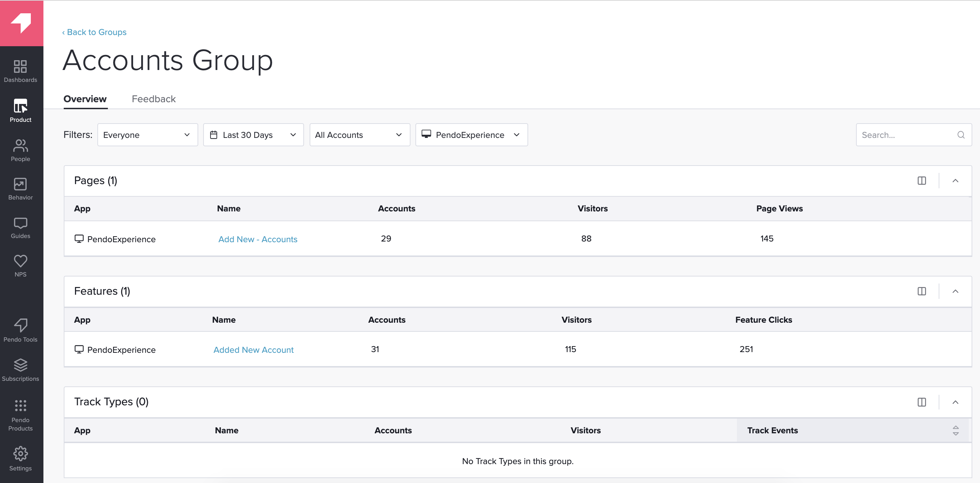This screenshot has width=980, height=483.
Task: Open Pendo Tools in sidebar
Action: (x=21, y=330)
